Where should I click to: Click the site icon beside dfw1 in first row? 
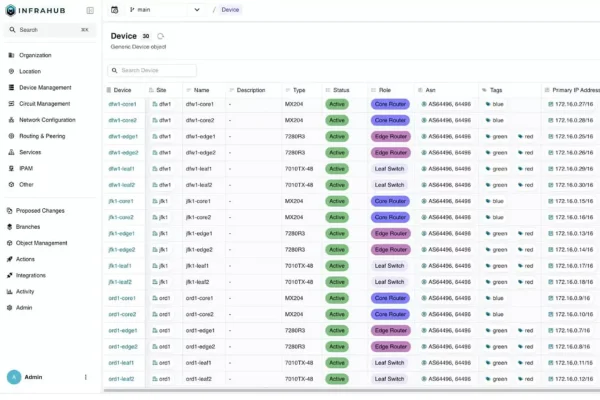pos(155,104)
